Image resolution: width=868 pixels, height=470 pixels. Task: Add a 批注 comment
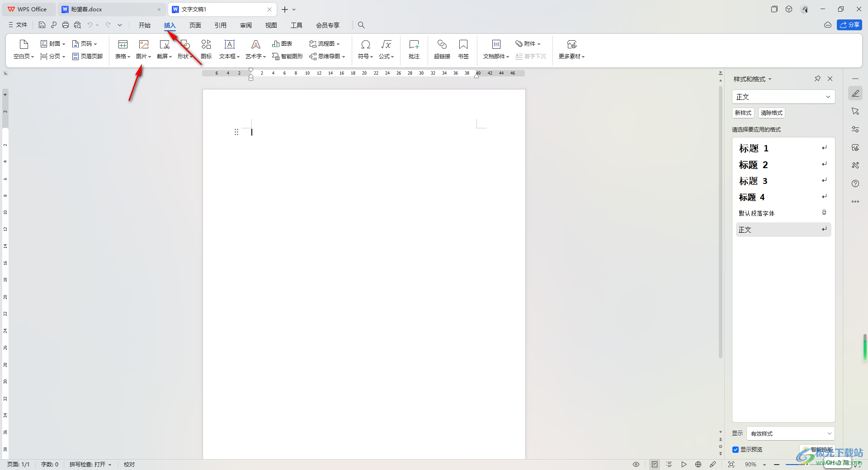[414, 49]
